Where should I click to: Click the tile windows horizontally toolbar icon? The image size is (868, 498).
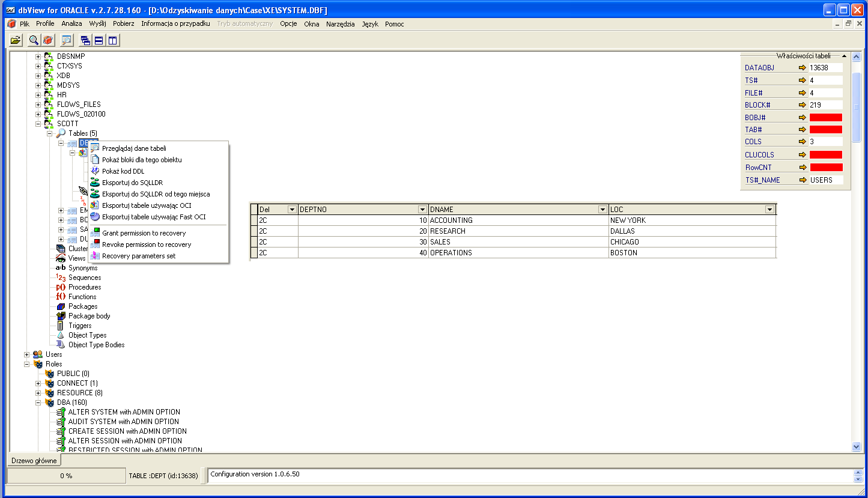(99, 40)
